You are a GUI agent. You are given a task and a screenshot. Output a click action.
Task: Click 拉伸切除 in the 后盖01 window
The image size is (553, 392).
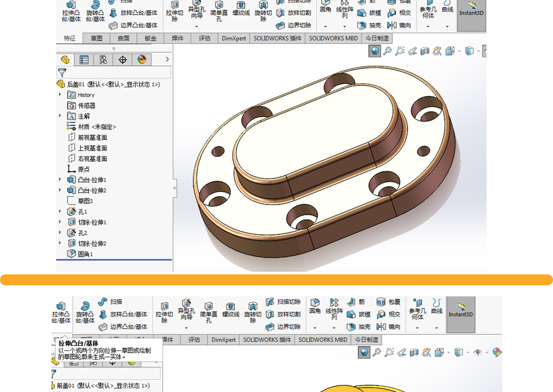(174, 11)
